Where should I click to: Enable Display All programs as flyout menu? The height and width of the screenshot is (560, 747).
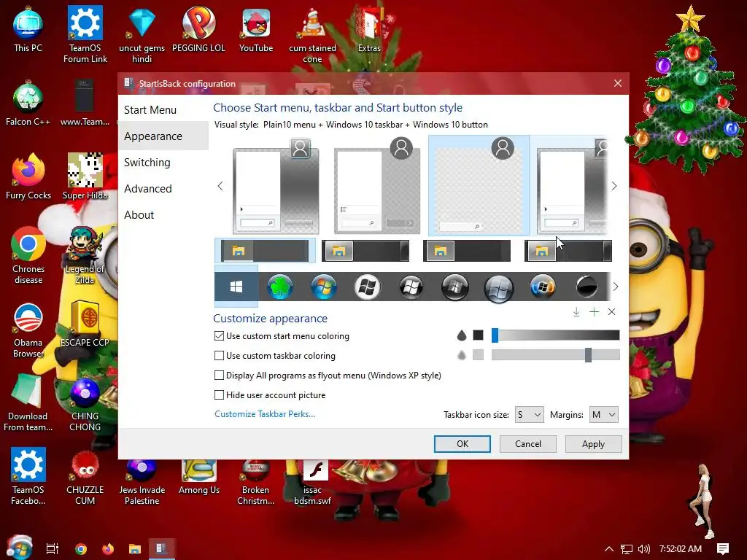tap(219, 376)
